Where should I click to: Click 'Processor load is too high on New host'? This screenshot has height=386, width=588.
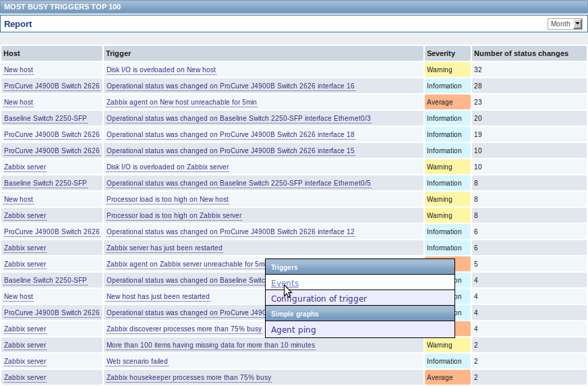[167, 200]
